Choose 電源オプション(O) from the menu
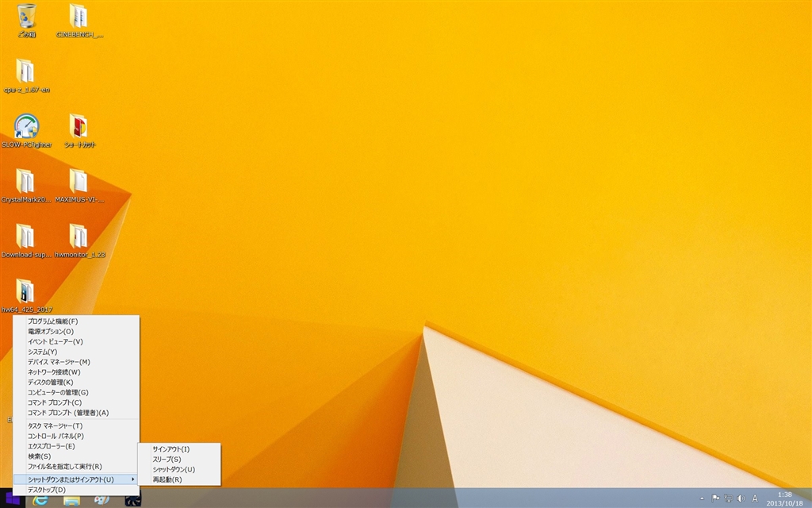Viewport: 812px width, 508px height. click(x=76, y=331)
